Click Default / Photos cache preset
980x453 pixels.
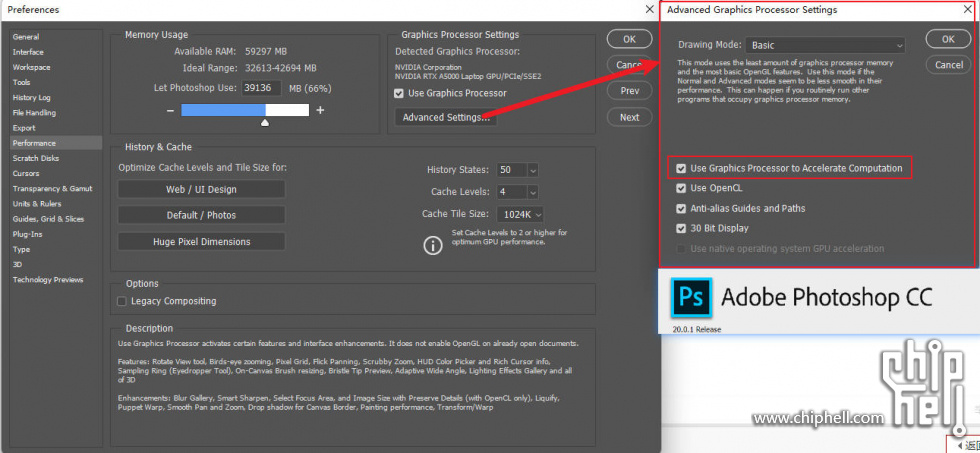click(201, 215)
